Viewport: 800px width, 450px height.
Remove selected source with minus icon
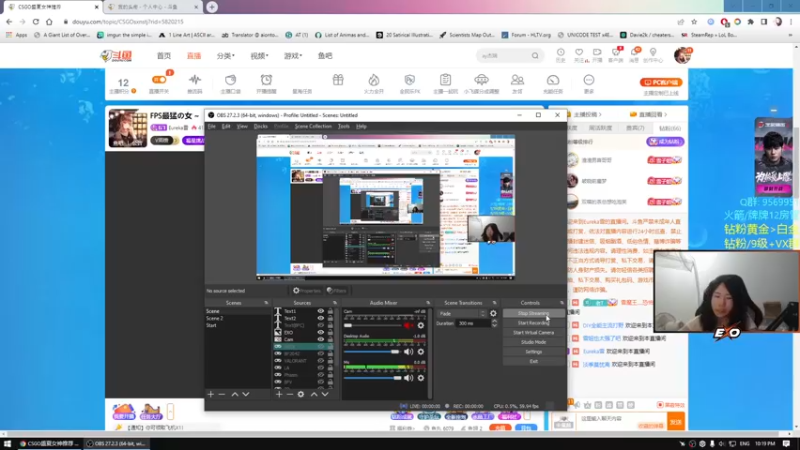(290, 394)
